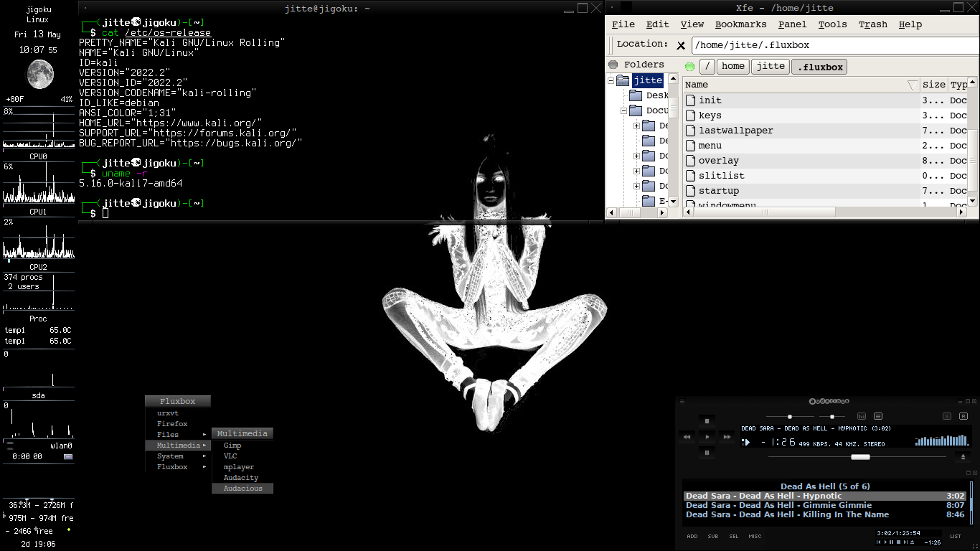980x551 pixels.
Task: Launch Gimp from the Multimedia submenu
Action: [x=242, y=446]
